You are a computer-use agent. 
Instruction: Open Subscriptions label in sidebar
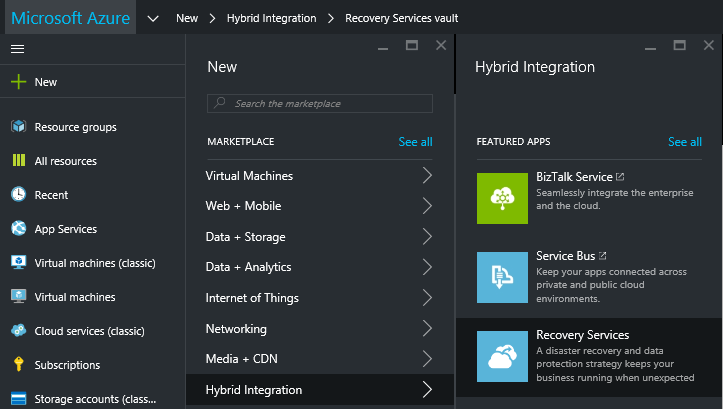(67, 365)
